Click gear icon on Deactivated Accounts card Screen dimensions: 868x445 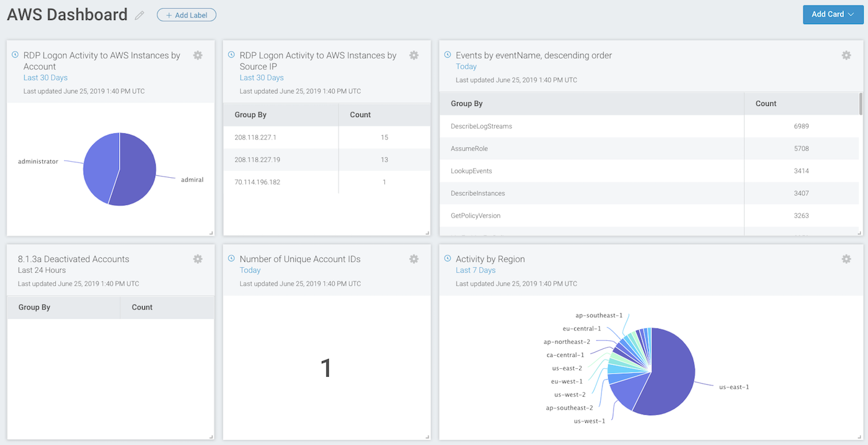(x=198, y=259)
